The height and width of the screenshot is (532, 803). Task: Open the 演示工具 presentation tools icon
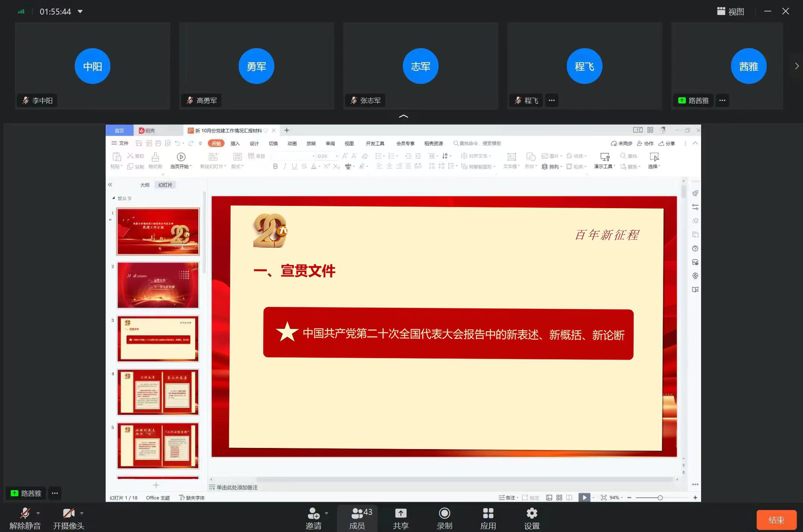coord(605,157)
